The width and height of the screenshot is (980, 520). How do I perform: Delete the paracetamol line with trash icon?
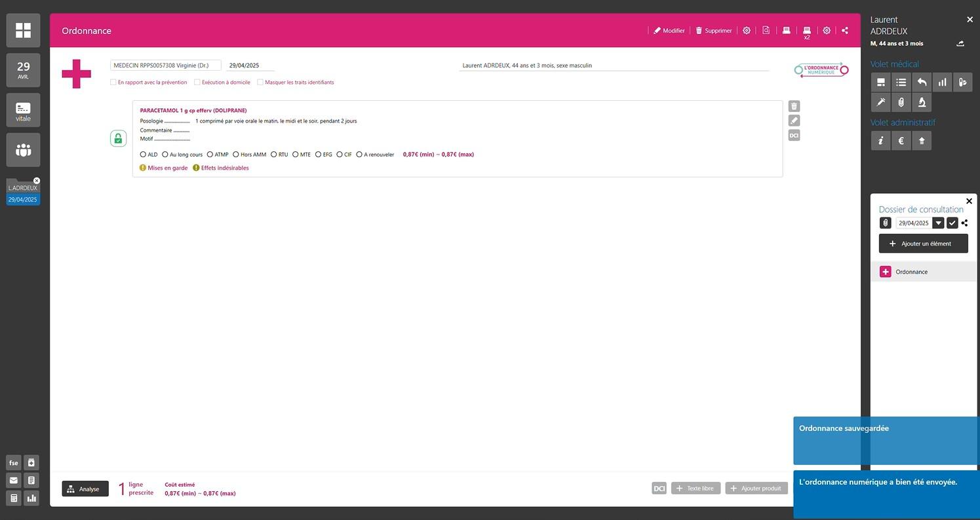[794, 106]
